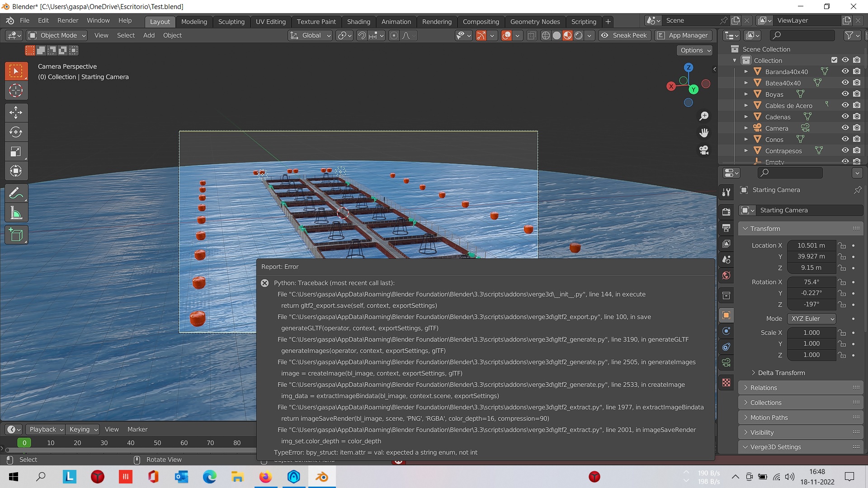Open the Object Mode dropdown
The width and height of the screenshot is (868, 488).
coord(57,35)
